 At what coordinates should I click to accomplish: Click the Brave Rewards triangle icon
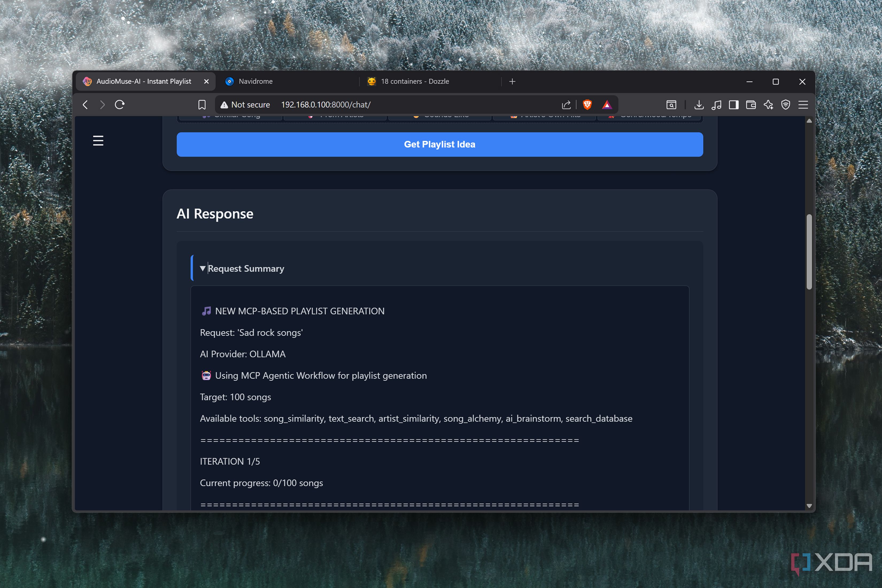coord(607,105)
